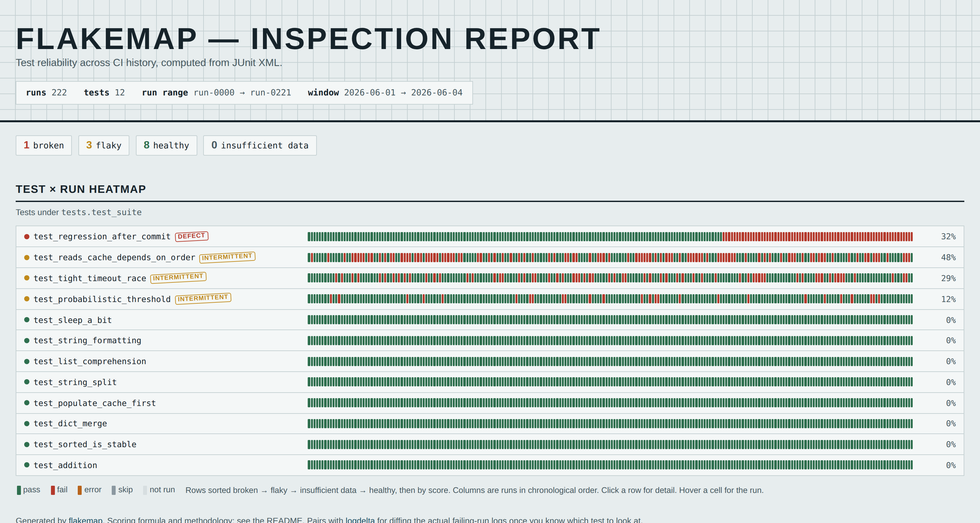Click the green pass swatch in the legend
Screen dimensions: 980x523
(x=19, y=490)
